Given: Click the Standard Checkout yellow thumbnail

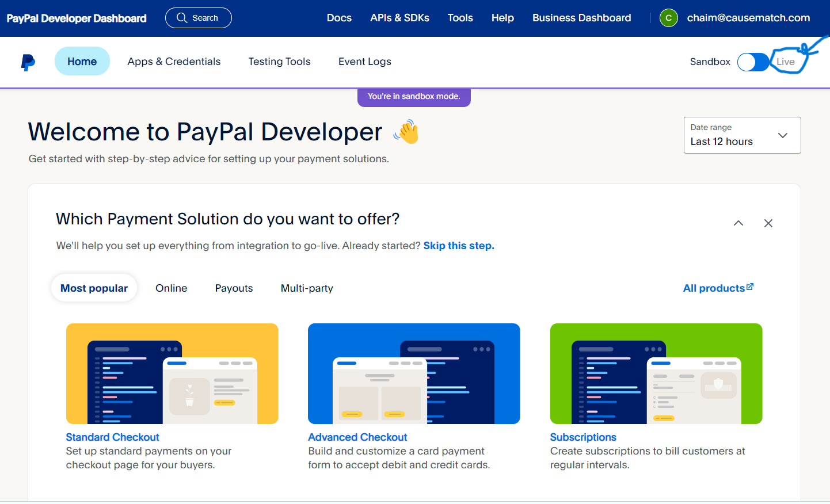Looking at the screenshot, I should click(x=172, y=374).
